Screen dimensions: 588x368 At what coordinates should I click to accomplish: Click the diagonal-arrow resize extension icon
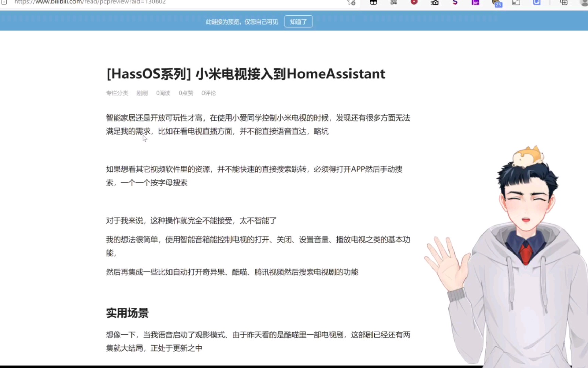pos(516,2)
